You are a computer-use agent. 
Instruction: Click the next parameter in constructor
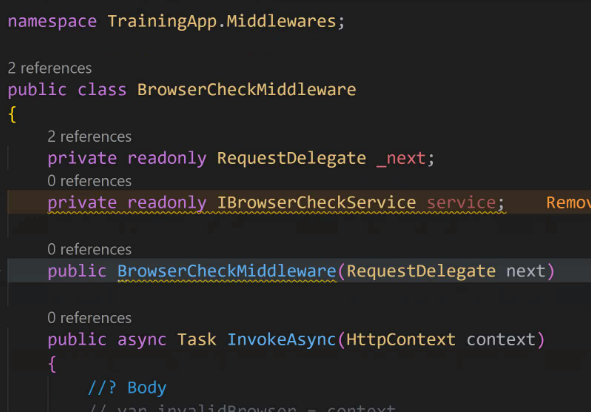pos(526,271)
